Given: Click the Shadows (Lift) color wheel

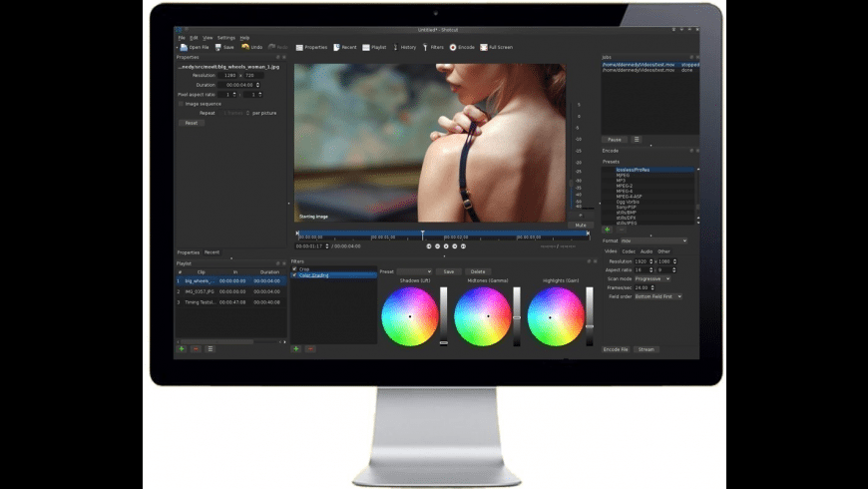Looking at the screenshot, I should pyautogui.click(x=410, y=316).
